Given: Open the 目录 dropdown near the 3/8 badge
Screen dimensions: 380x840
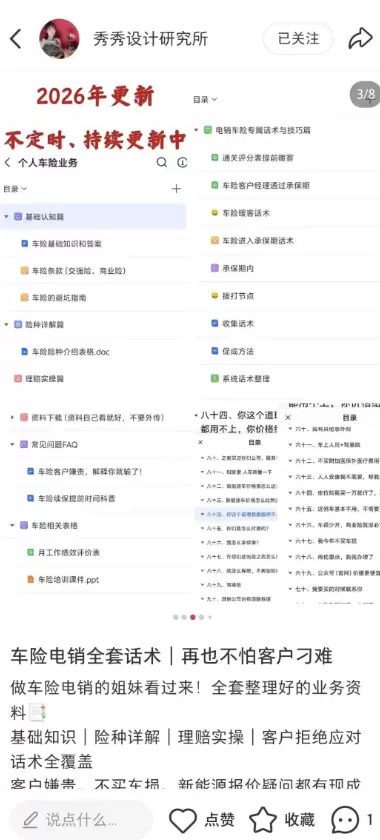Looking at the screenshot, I should 205,100.
